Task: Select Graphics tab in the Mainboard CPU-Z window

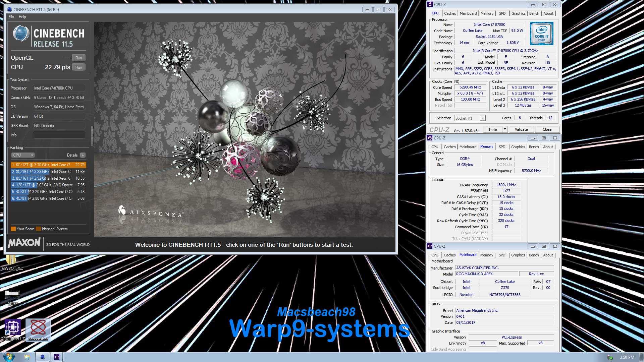Action: coord(518,255)
